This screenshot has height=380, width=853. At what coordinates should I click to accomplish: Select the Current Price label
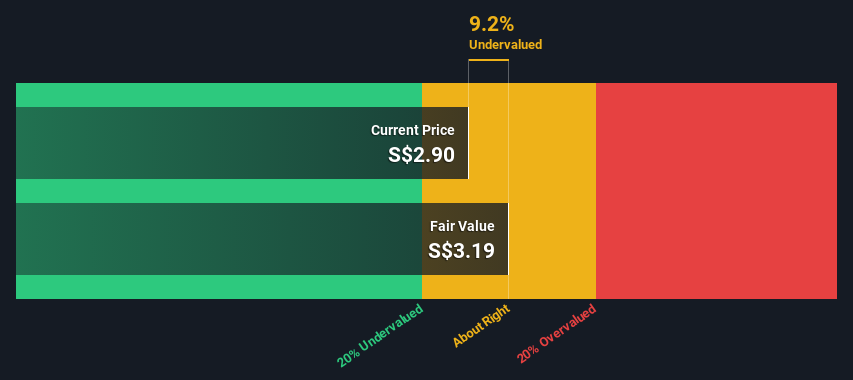[412, 130]
